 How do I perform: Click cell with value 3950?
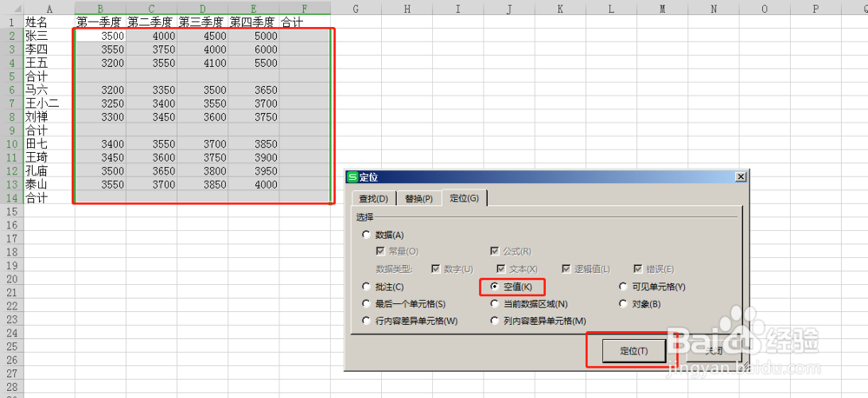253,170
